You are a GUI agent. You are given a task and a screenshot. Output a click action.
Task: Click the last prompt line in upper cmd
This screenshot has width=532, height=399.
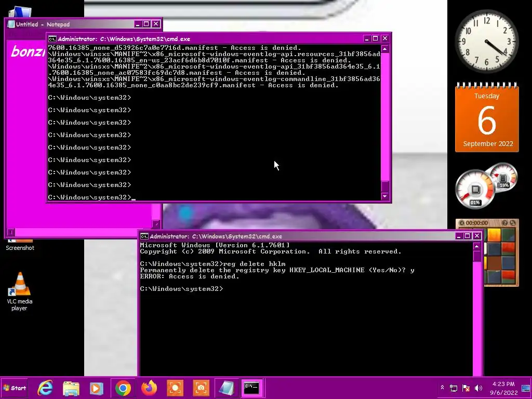(x=91, y=197)
